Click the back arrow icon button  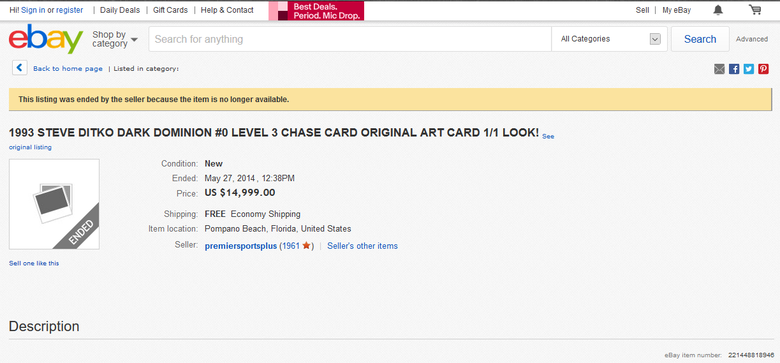[19, 68]
